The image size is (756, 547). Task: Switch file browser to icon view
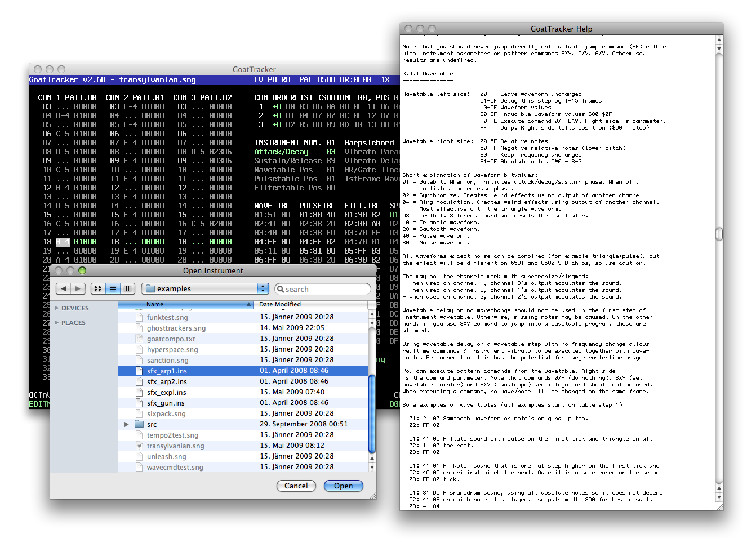[98, 289]
